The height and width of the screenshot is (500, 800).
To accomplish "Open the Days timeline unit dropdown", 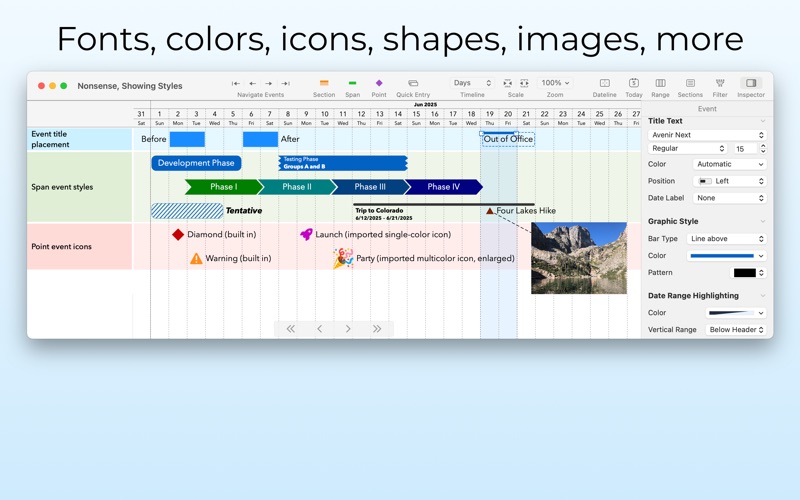I will (x=472, y=83).
